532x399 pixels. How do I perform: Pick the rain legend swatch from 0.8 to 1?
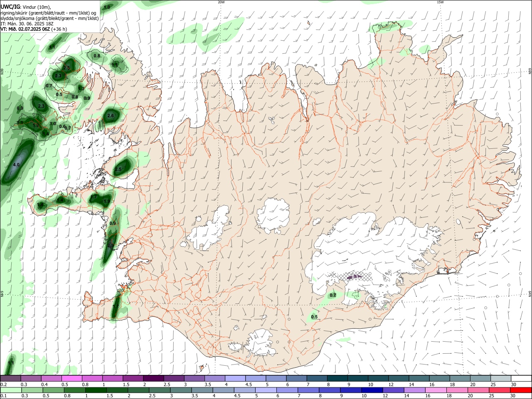[74, 390]
